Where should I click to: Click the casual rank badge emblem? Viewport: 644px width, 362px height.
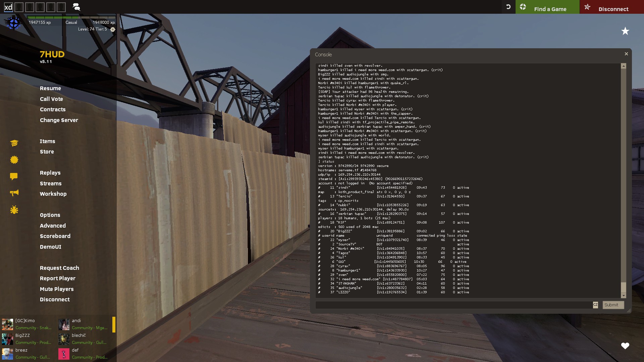point(13,23)
